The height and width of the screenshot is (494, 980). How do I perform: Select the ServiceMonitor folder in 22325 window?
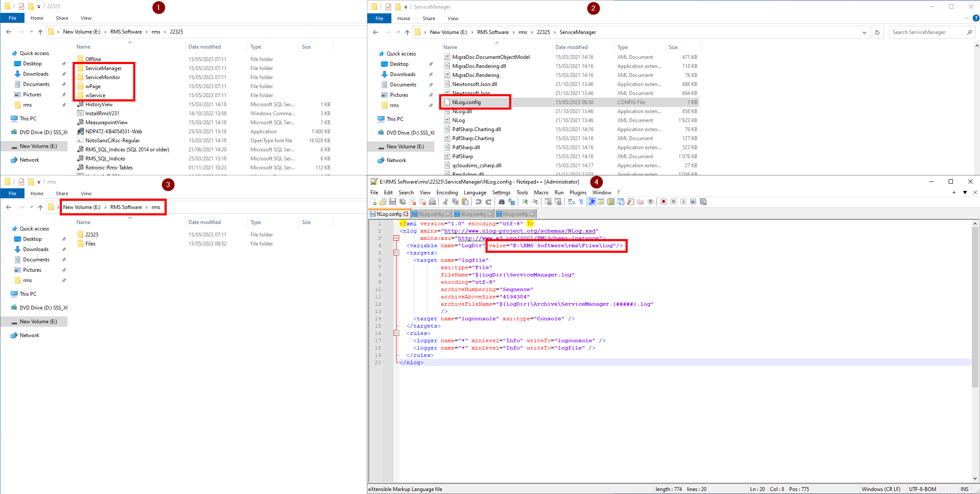click(103, 77)
